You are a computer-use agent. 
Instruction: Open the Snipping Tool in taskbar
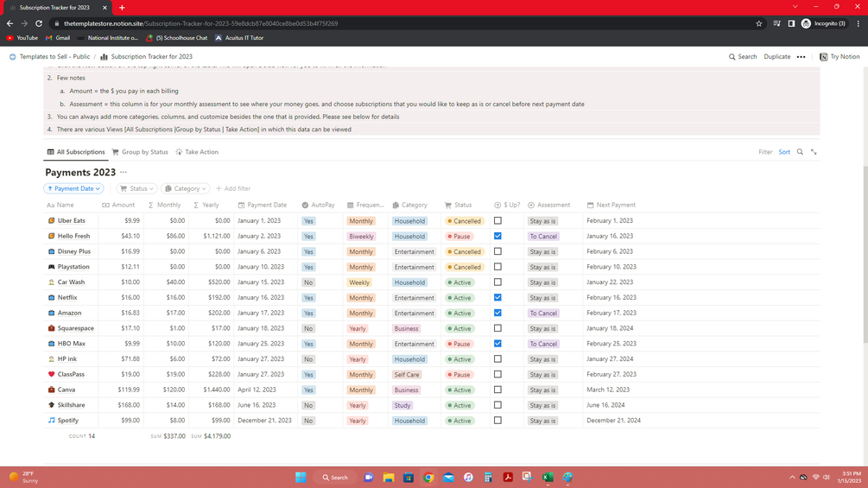[x=527, y=477]
